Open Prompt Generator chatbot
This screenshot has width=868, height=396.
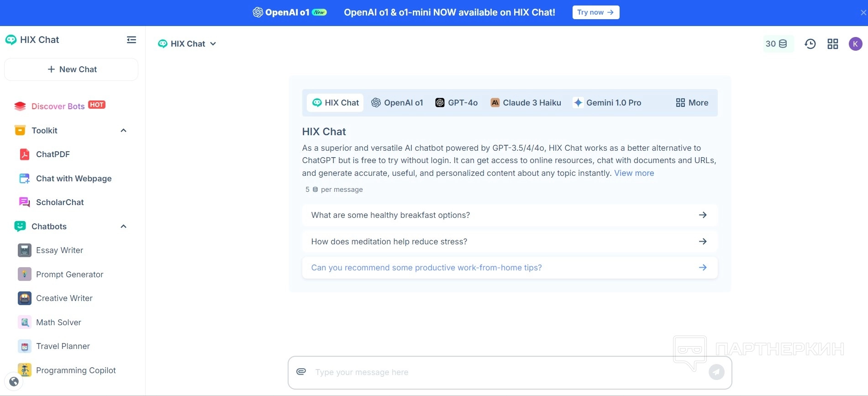pos(69,275)
